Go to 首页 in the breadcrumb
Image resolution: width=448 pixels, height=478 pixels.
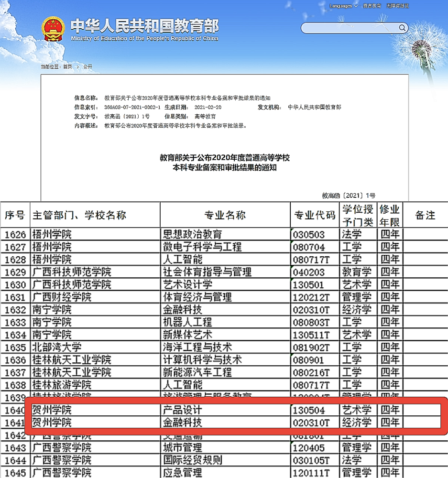67,66
